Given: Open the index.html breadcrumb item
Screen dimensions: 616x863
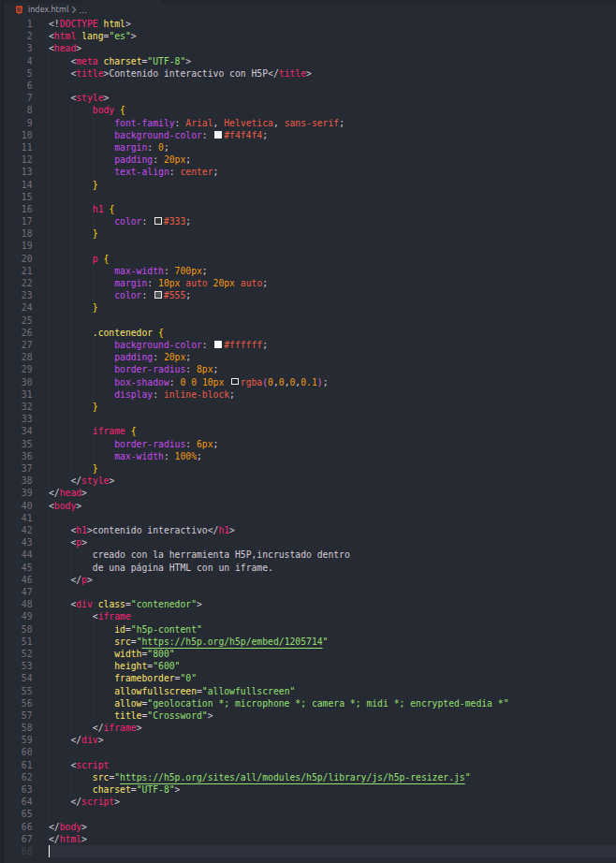Looking at the screenshot, I should pos(48,8).
